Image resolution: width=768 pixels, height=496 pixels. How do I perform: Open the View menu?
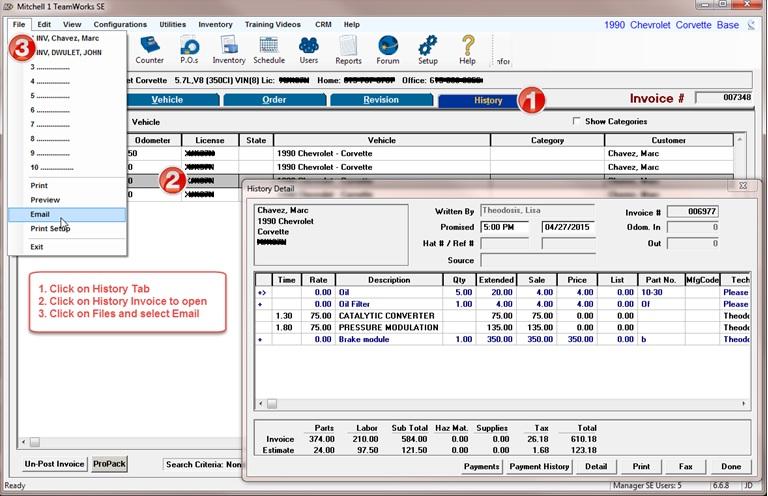(x=72, y=24)
